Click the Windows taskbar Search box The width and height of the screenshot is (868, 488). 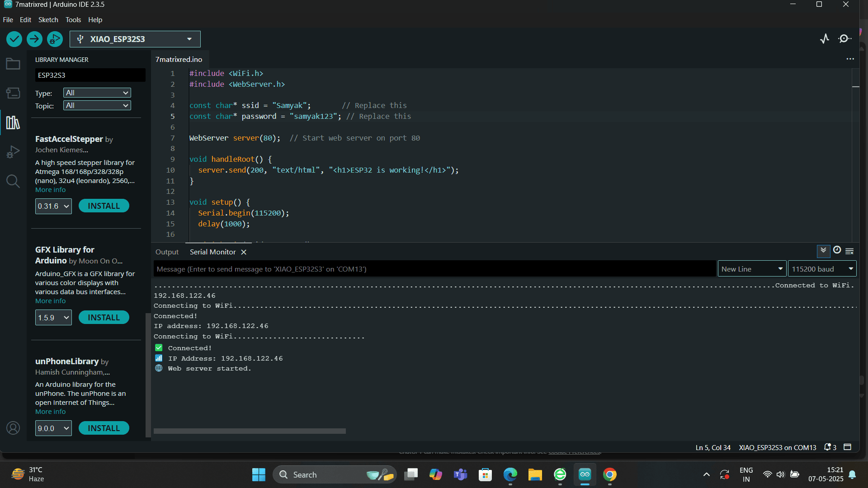pos(335,474)
